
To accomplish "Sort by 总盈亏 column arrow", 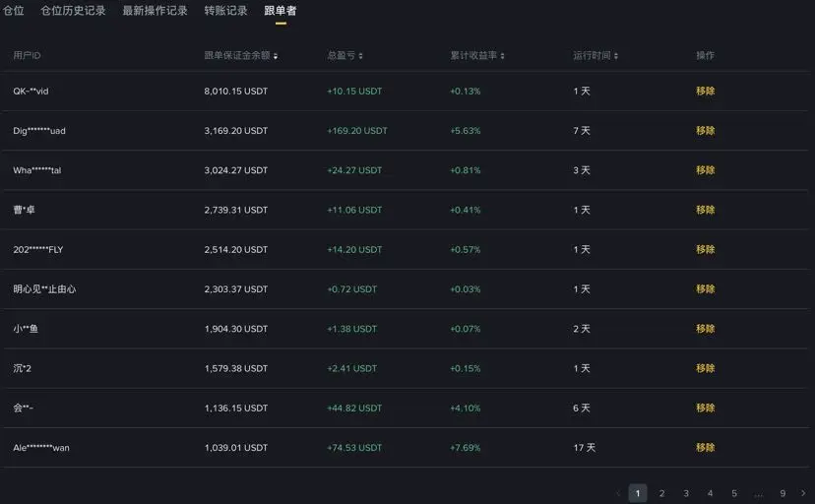I will tap(360, 56).
